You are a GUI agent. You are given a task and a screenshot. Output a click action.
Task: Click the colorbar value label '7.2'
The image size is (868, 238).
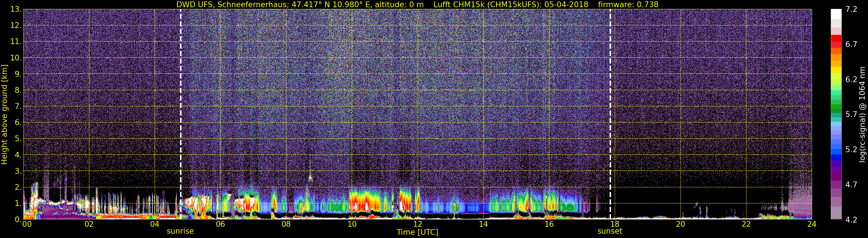pos(851,9)
